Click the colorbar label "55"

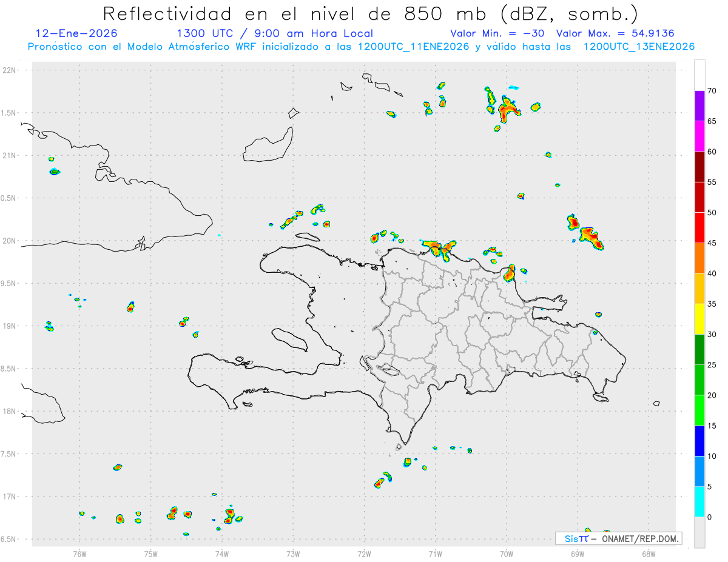pos(712,182)
